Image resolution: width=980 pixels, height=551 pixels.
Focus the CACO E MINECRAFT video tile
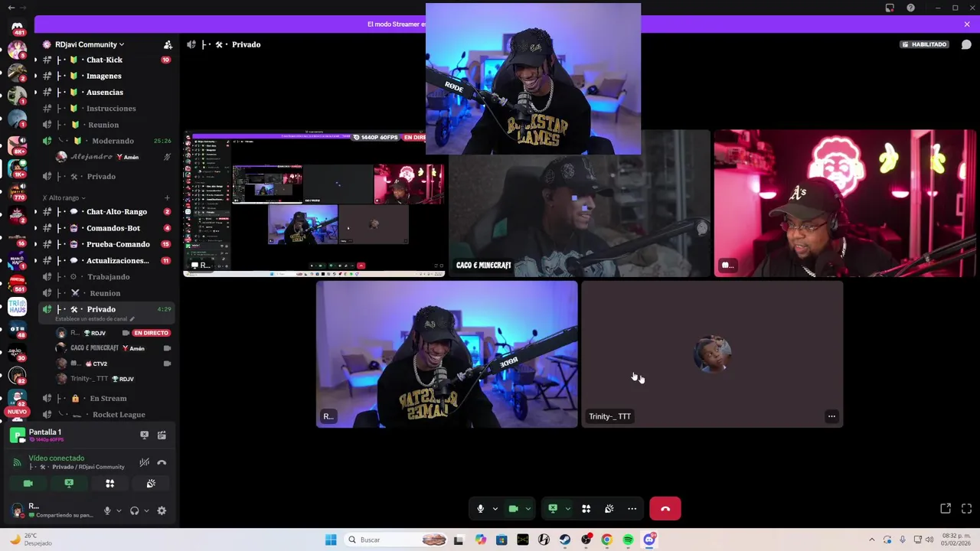coord(580,203)
